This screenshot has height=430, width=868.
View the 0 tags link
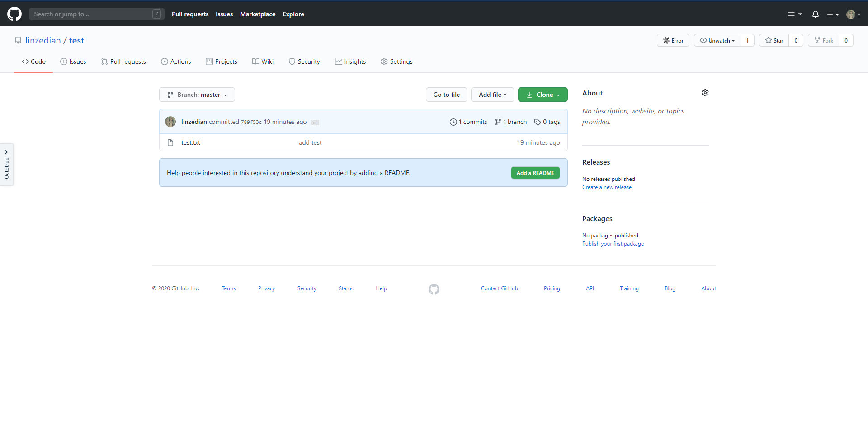point(547,122)
